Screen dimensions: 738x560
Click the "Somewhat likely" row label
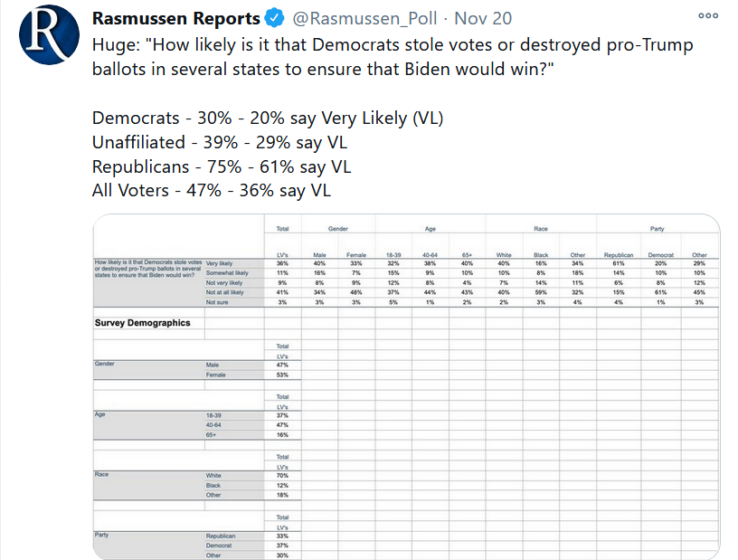pyautogui.click(x=227, y=272)
